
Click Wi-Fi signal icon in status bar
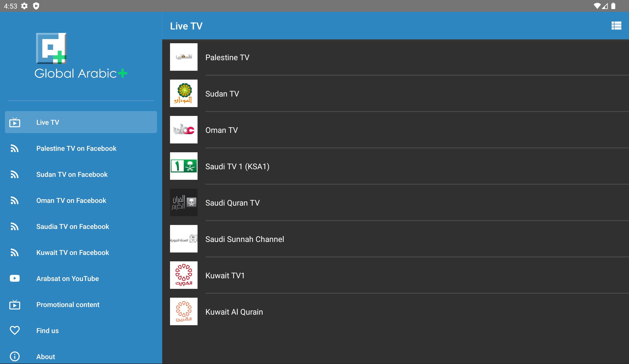pos(597,6)
